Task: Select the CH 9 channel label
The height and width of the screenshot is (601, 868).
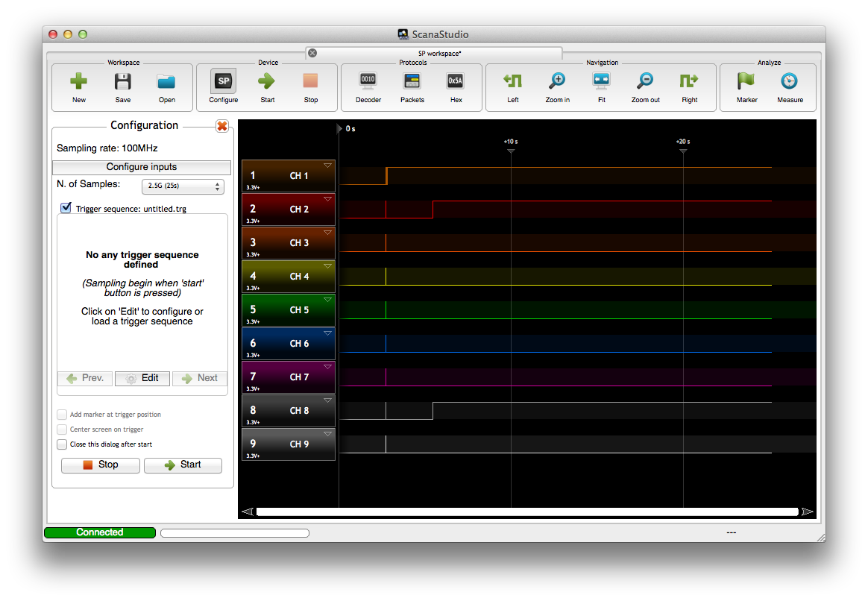Action: click(299, 444)
